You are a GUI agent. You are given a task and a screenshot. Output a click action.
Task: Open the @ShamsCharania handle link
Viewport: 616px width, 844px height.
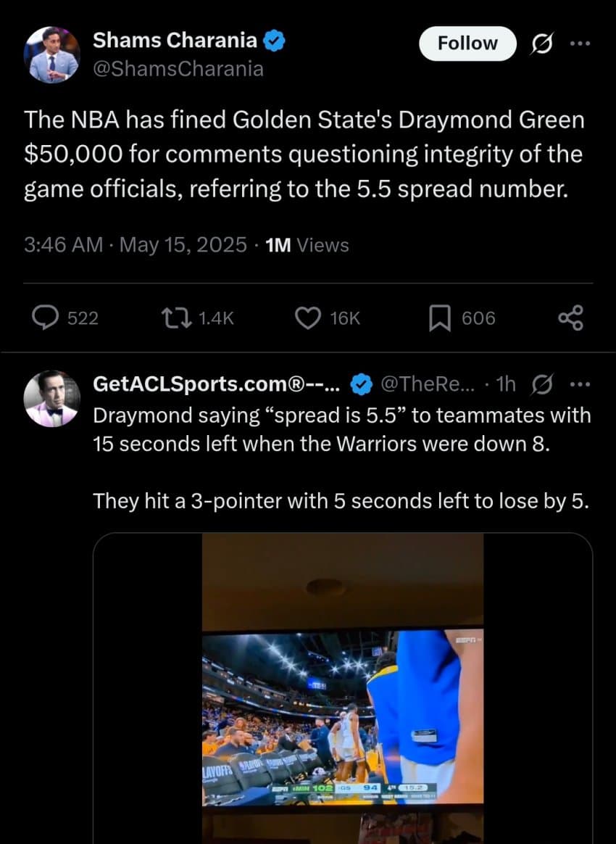178,69
